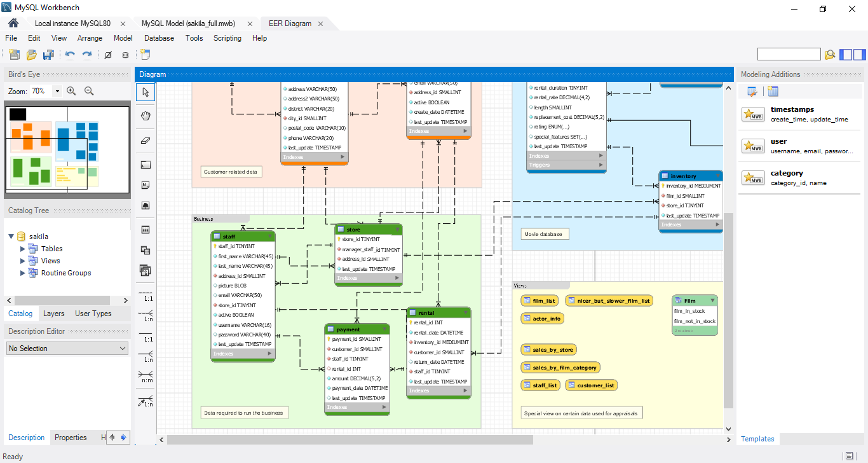Switch to the Properties tab

(71, 438)
